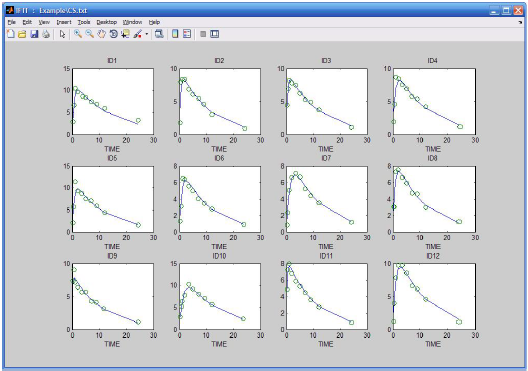Select the Edit Plot arrow tool
The height and width of the screenshot is (371, 528).
(62, 34)
